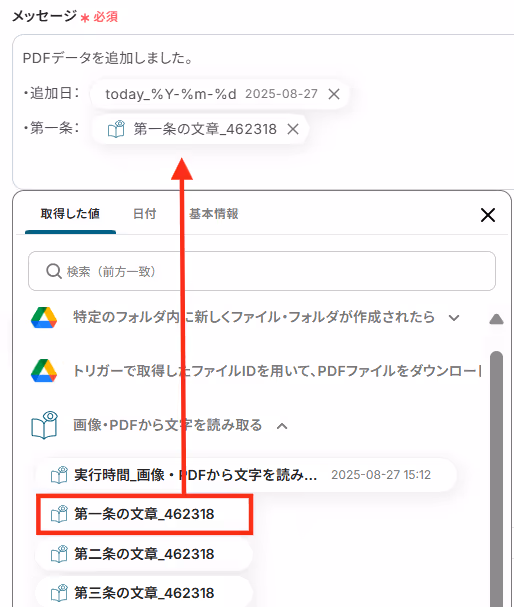Click the icon on 第二条の文章_462318 row
Image resolution: width=514 pixels, height=607 pixels.
coord(59,554)
